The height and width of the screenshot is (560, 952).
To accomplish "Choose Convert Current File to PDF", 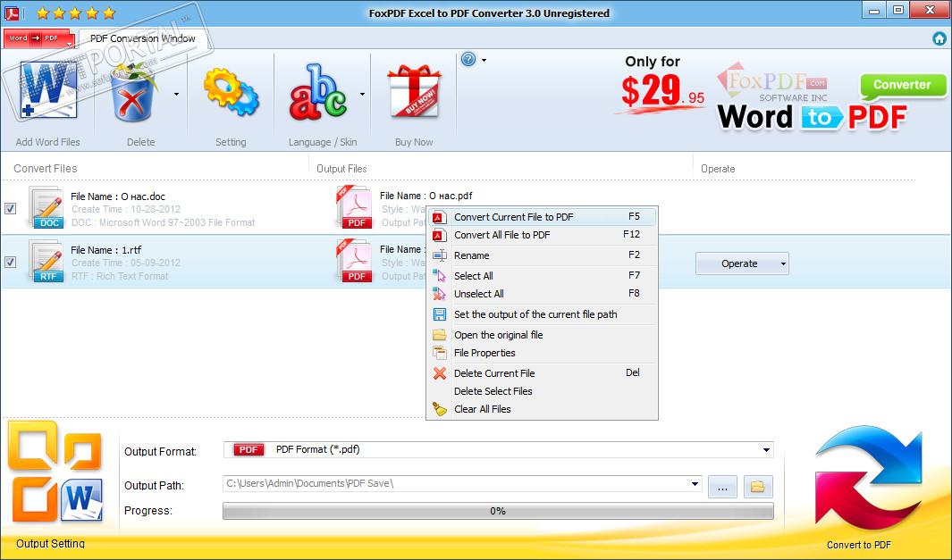I will [x=542, y=217].
